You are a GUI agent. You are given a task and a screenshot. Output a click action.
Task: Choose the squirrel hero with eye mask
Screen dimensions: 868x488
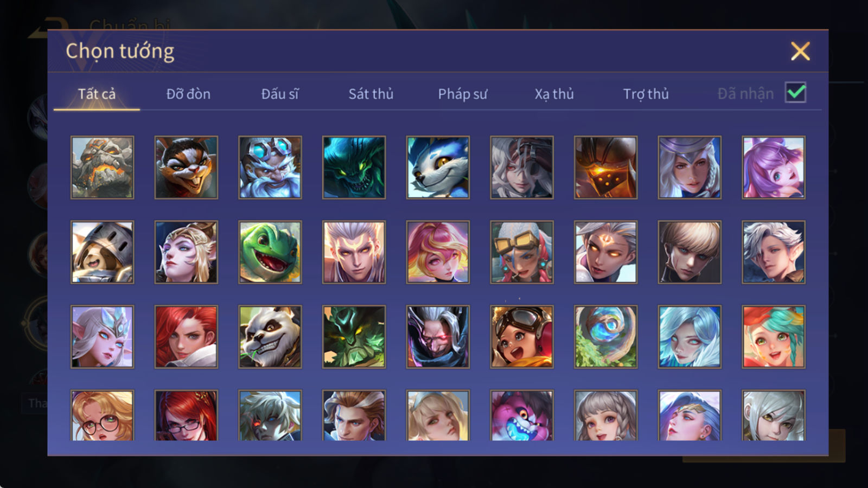[186, 167]
